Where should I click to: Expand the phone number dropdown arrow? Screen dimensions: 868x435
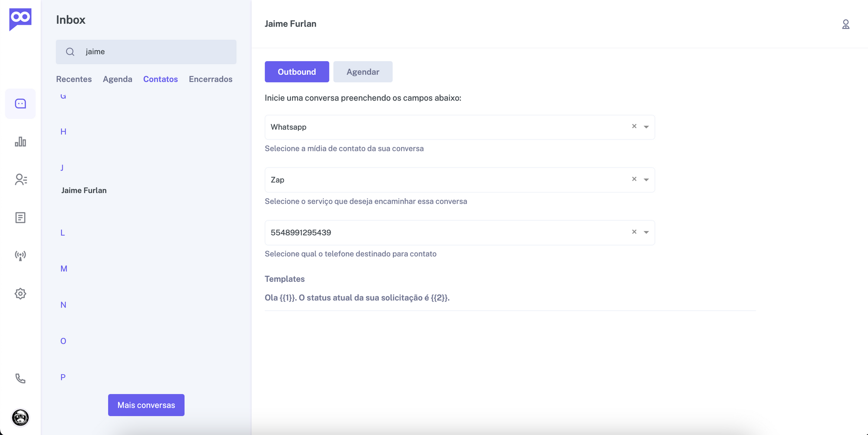tap(646, 232)
